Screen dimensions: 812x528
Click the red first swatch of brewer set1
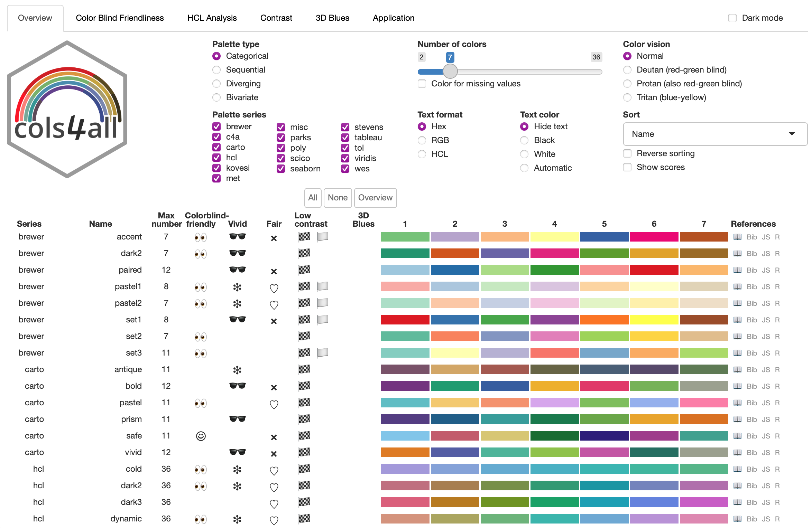point(405,320)
